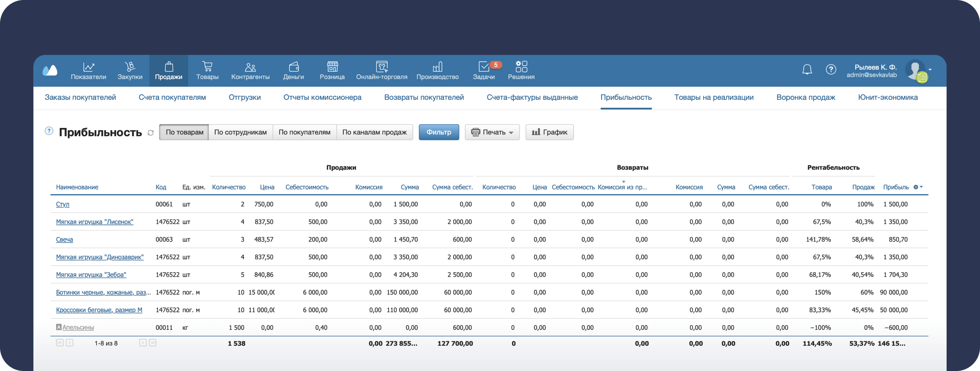Refresh the Прибыльность report
This screenshot has height=371, width=980.
pyautogui.click(x=151, y=133)
